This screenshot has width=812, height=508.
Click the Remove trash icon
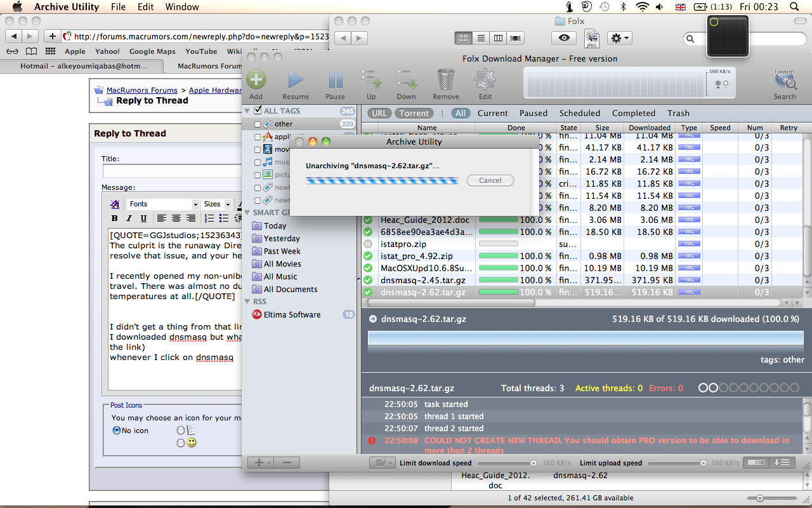pyautogui.click(x=446, y=80)
